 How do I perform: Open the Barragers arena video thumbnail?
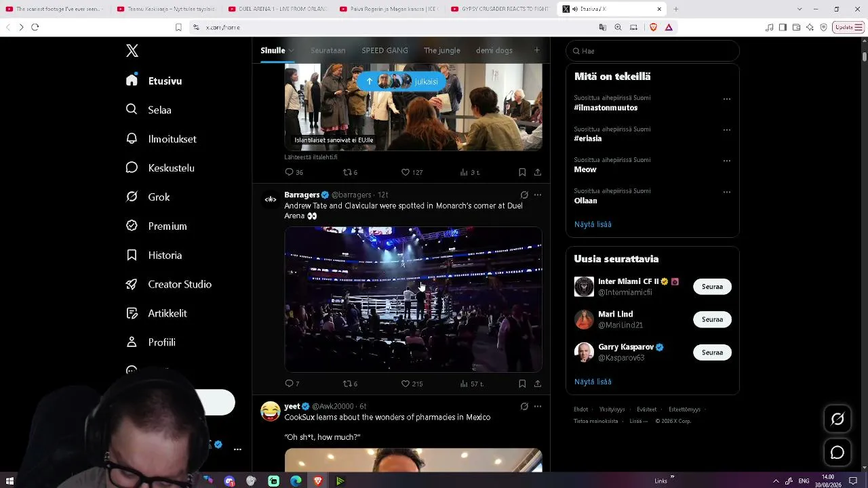click(x=413, y=300)
